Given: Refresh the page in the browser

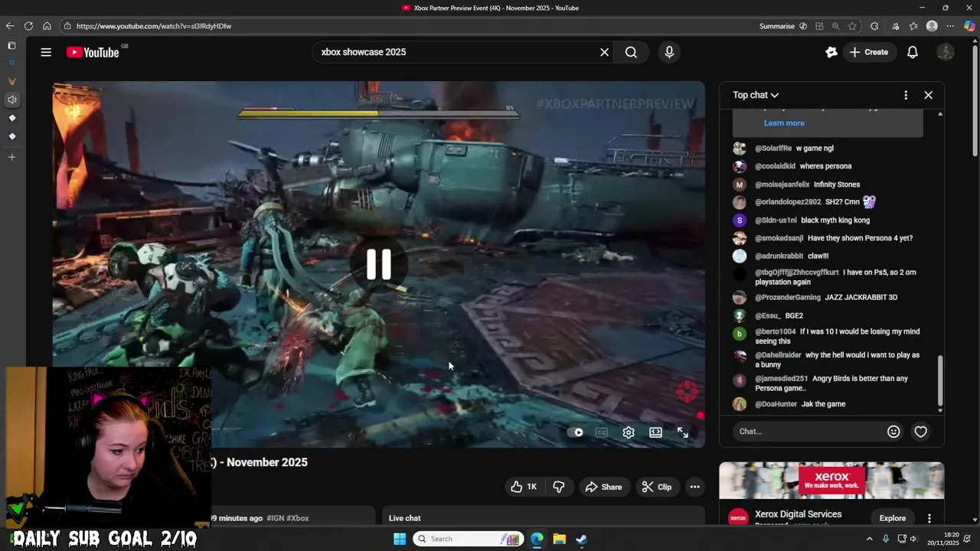Looking at the screenshot, I should coord(28,26).
